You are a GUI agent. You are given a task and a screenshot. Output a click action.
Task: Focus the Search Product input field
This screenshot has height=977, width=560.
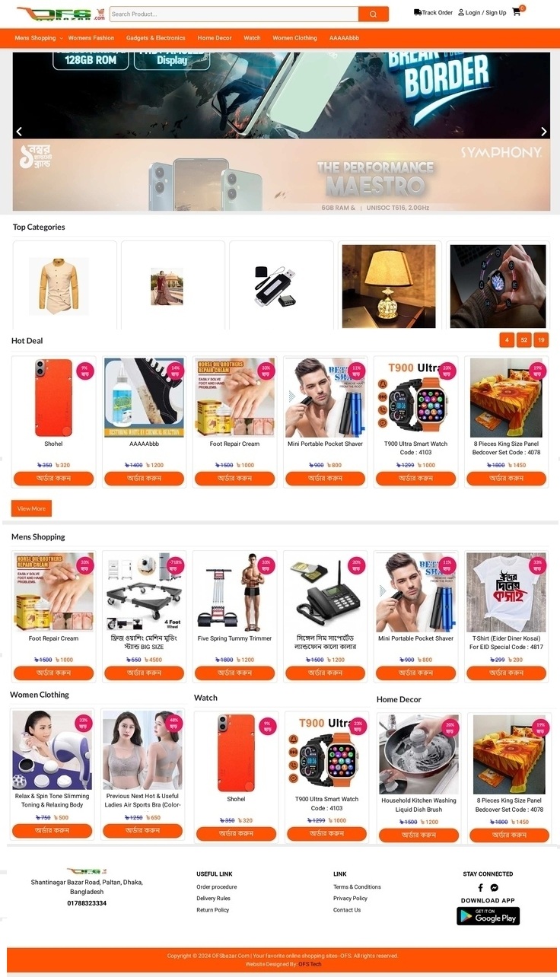pyautogui.click(x=234, y=14)
